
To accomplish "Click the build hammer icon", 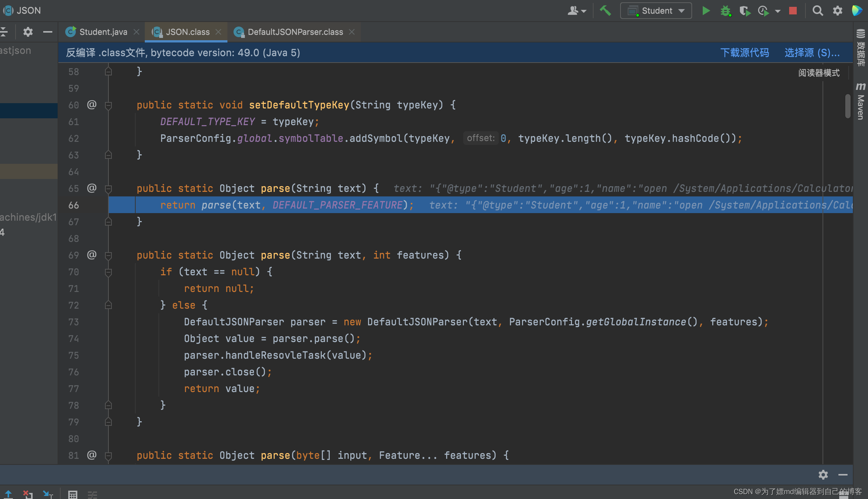I will (x=605, y=11).
